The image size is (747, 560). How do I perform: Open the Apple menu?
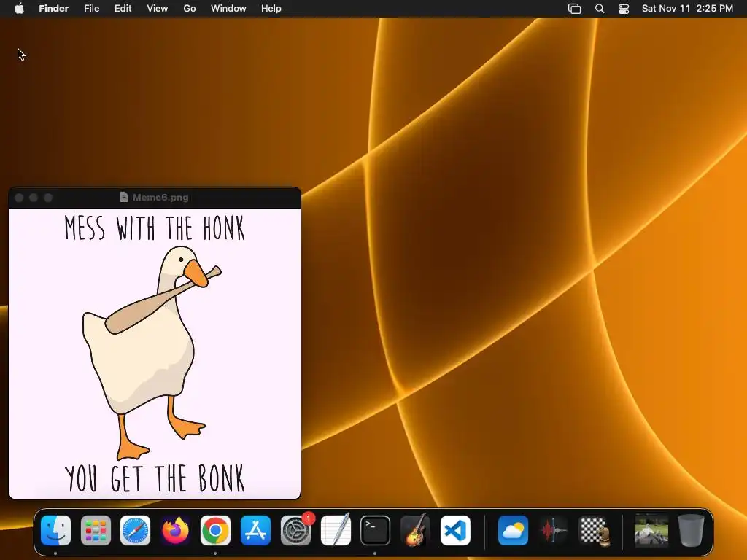tap(19, 8)
